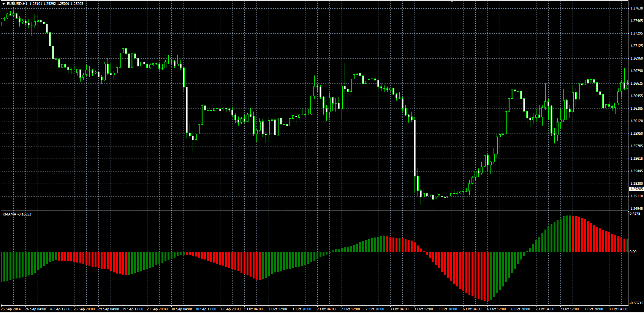Click the 1.25785 price scale label
This screenshot has width=644, height=313.
(636, 146)
